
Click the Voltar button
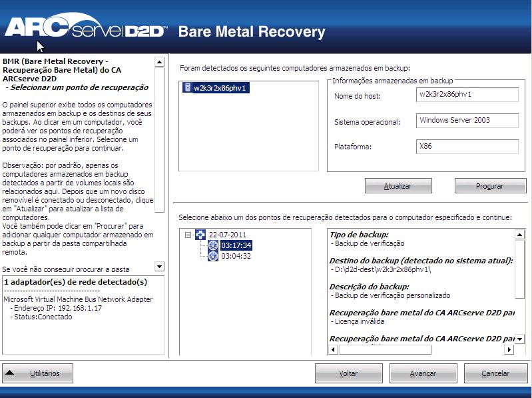pyautogui.click(x=349, y=373)
